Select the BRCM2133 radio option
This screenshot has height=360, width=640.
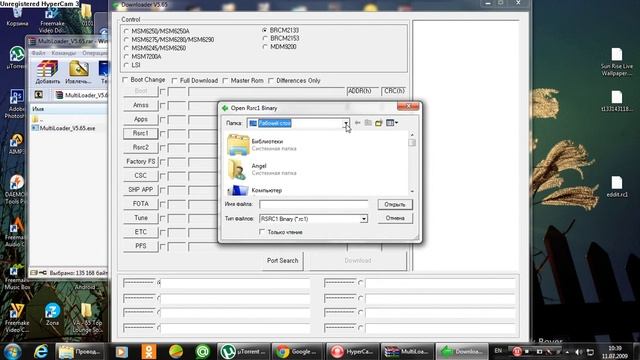[x=265, y=30]
